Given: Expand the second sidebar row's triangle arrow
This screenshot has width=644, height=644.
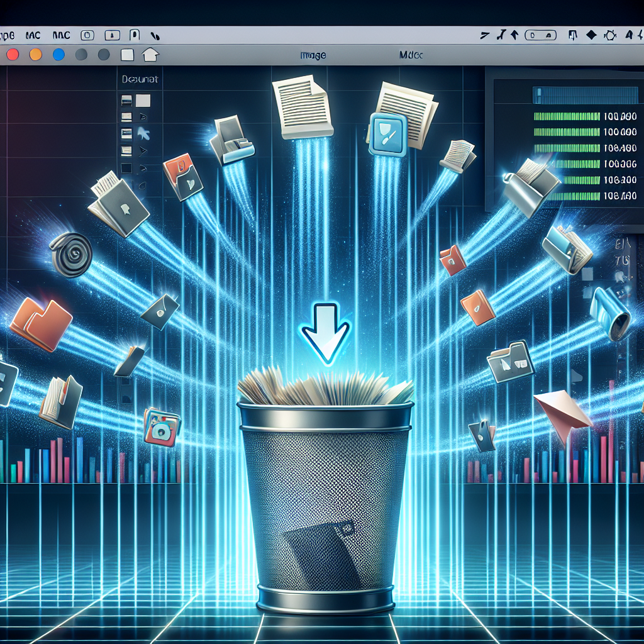Looking at the screenshot, I should [x=143, y=117].
